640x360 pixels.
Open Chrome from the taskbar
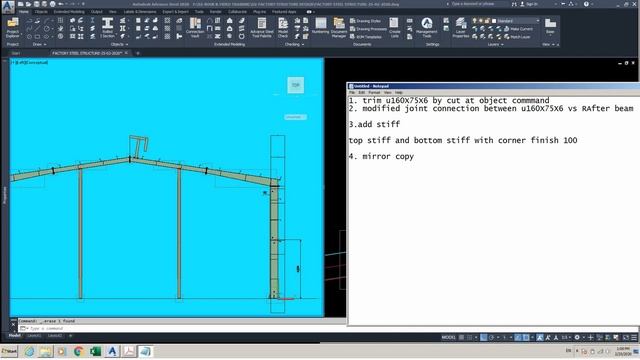pos(78,351)
